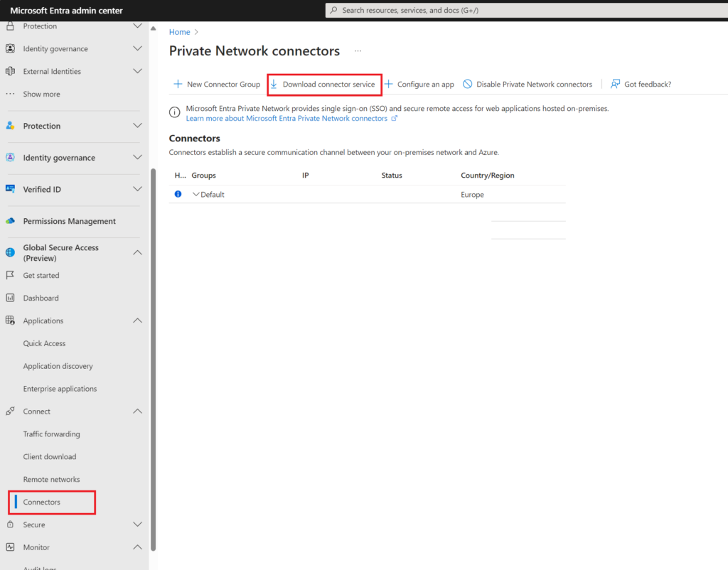Click the person-shield icon of the bold Protection section
The image size is (728, 570).
[x=10, y=126]
